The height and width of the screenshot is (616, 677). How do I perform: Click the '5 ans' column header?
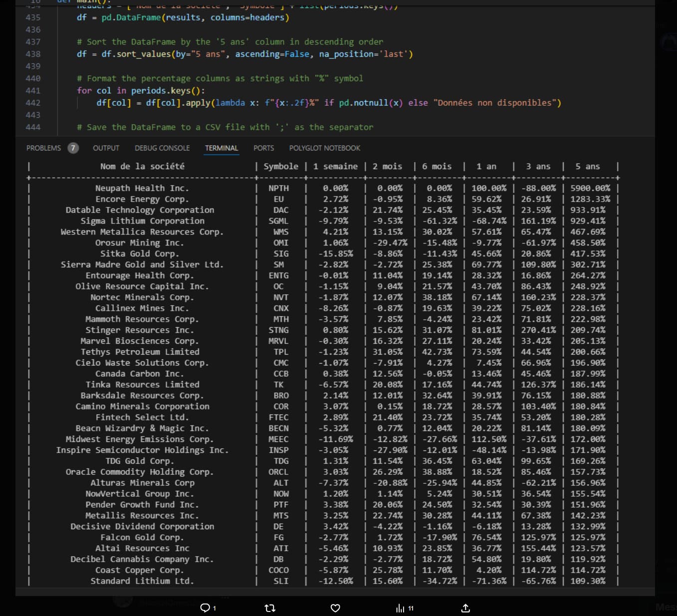coord(588,166)
